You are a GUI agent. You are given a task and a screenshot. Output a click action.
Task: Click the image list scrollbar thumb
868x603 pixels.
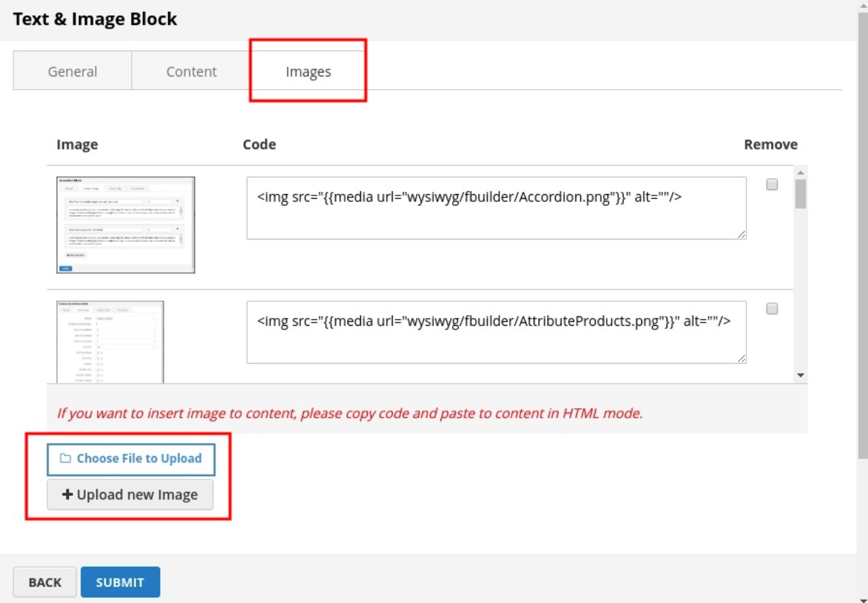(800, 193)
